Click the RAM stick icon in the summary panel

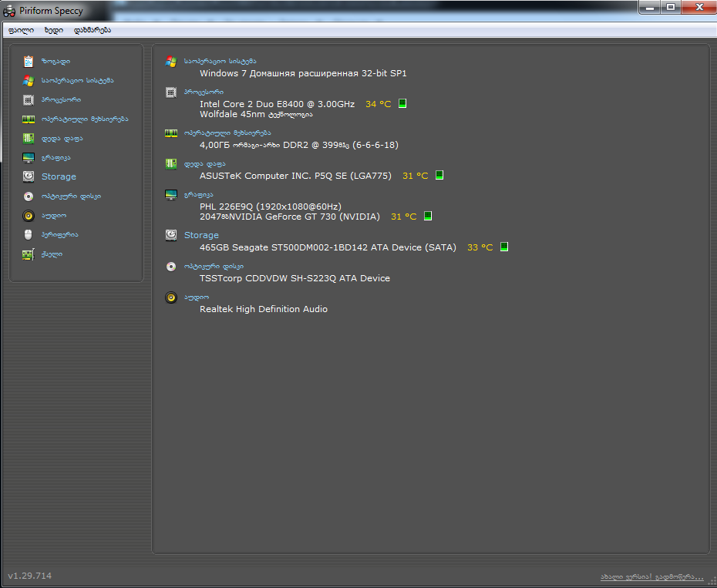[x=171, y=133]
